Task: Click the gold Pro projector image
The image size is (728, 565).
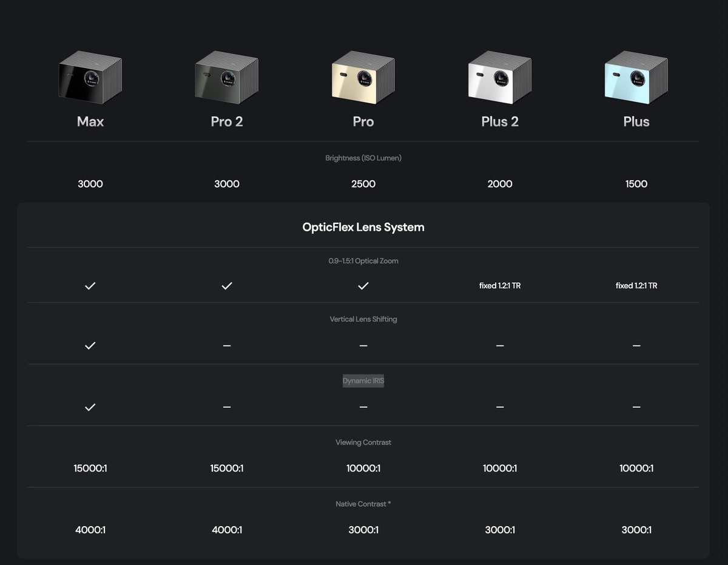Action: [x=363, y=78]
